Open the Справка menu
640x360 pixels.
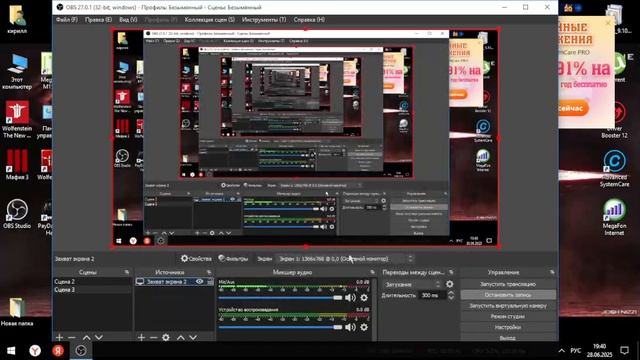(309, 20)
